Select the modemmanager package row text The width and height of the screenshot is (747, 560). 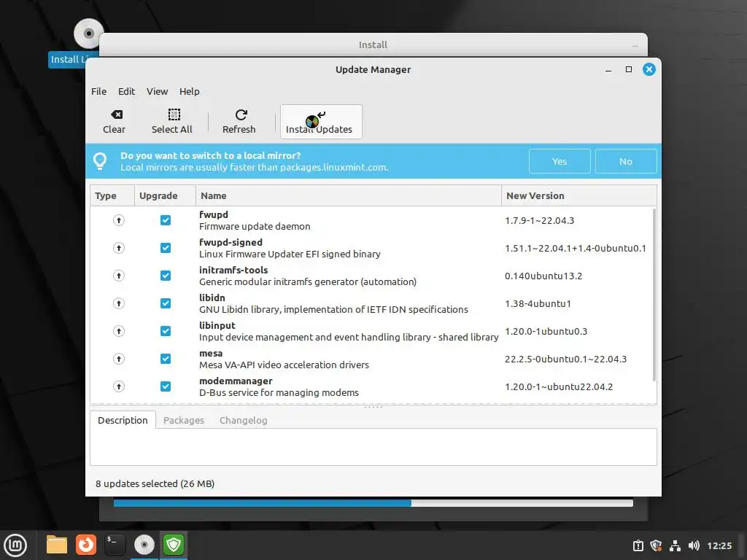point(279,386)
